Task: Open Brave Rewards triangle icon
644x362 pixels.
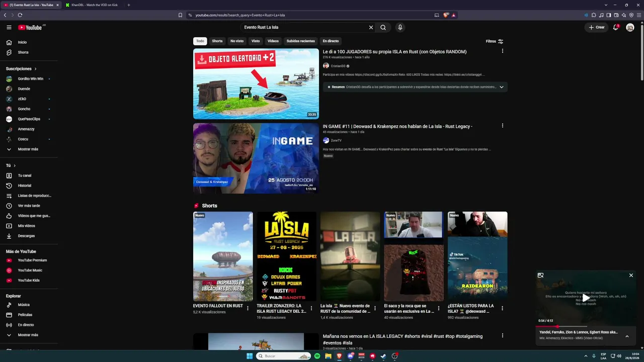Action: click(453, 15)
